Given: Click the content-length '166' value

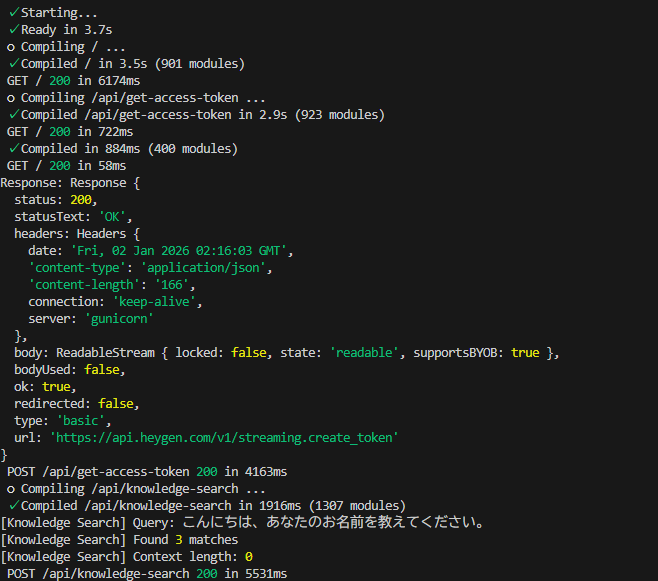Looking at the screenshot, I should click(x=172, y=285).
